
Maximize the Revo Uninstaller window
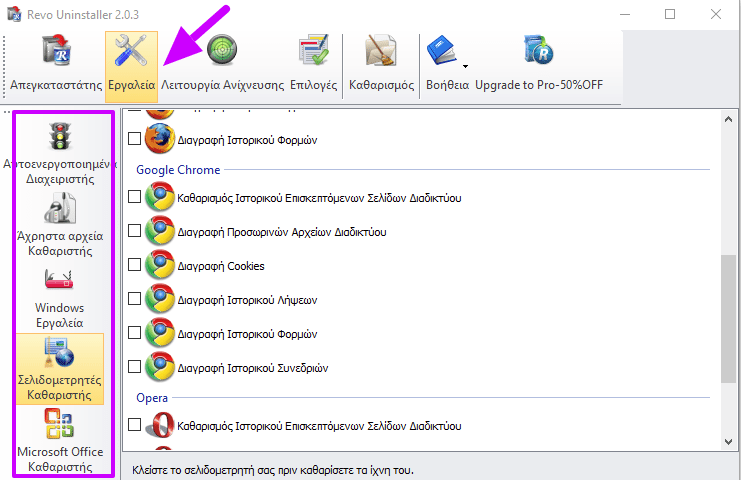(x=670, y=14)
